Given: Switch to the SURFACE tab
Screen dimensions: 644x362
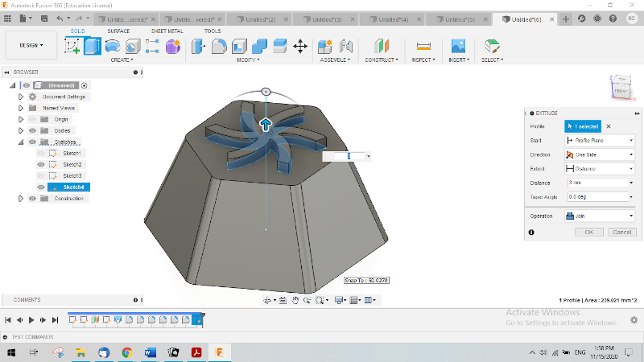Looking at the screenshot, I should pyautogui.click(x=118, y=31).
